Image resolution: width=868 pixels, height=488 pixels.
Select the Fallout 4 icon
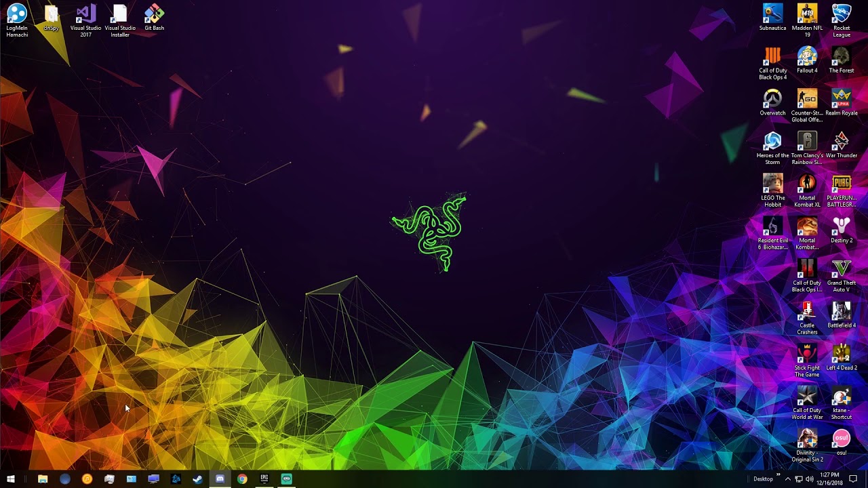coord(807,60)
